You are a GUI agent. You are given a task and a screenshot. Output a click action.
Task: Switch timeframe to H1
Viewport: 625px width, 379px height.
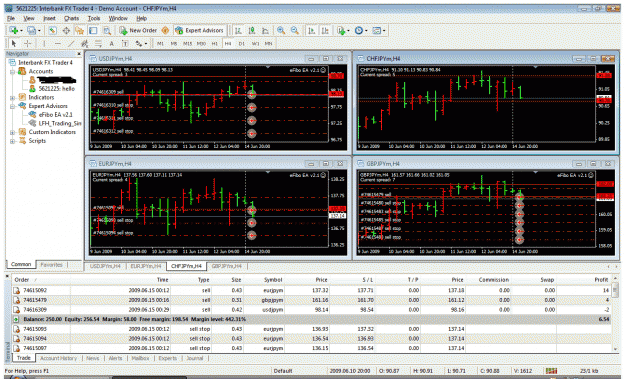point(214,43)
